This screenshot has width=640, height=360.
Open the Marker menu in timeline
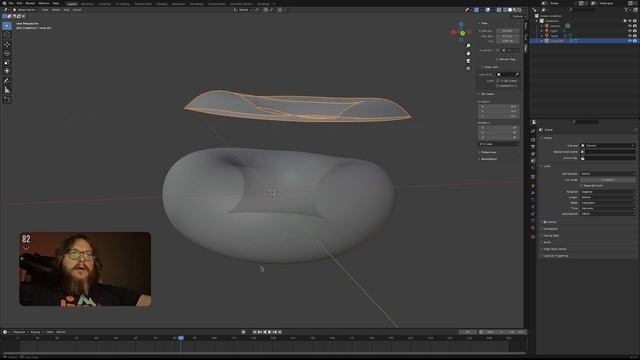point(61,332)
